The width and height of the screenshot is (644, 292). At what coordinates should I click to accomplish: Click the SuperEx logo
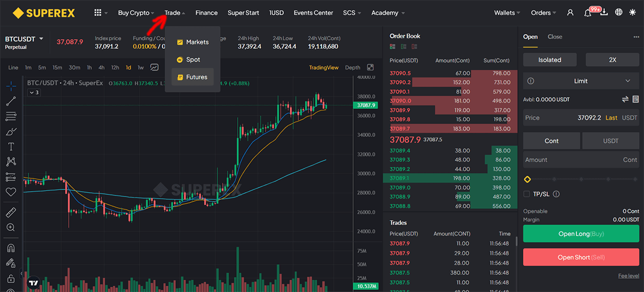click(43, 12)
